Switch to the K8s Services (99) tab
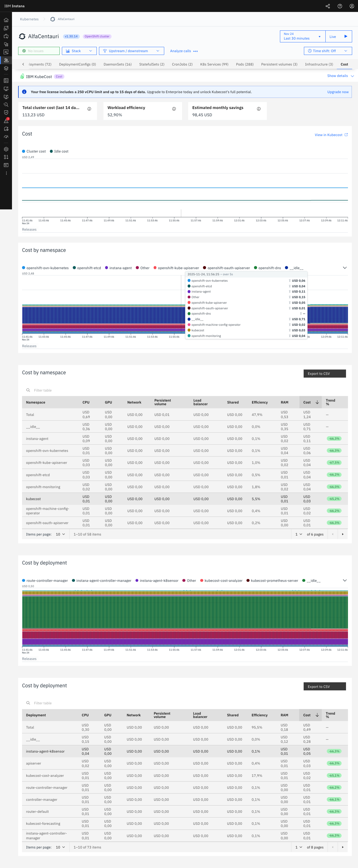 click(x=214, y=64)
